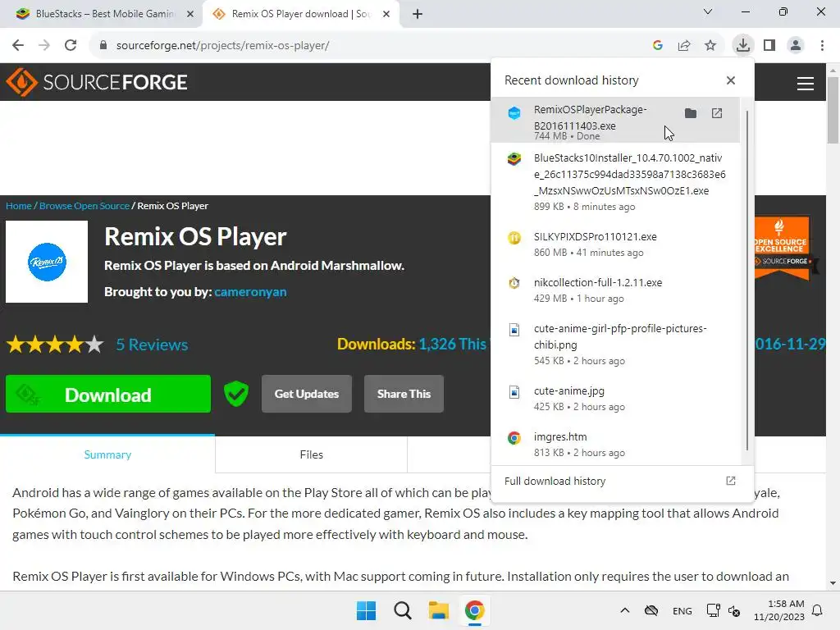Close the BlueStacks tab

click(190, 15)
